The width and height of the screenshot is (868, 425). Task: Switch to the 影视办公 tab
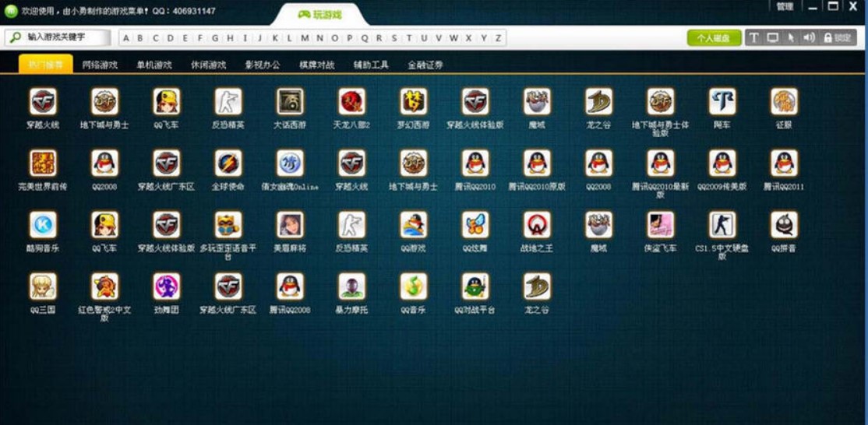[263, 65]
